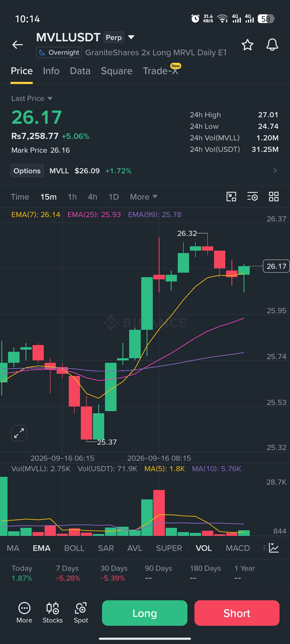
Task: Select the 1D interval
Action: point(114,197)
